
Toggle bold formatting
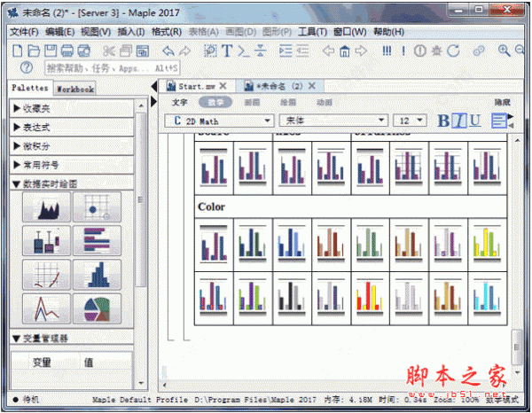pos(443,121)
